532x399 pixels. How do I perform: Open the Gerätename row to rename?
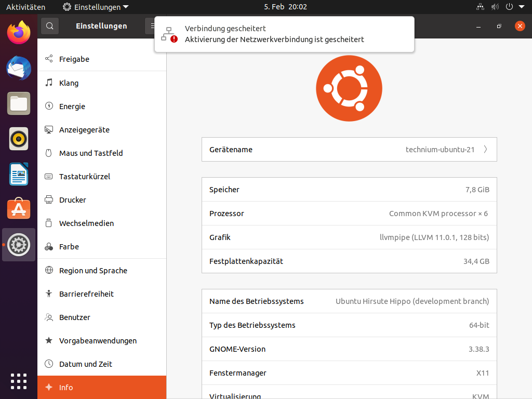click(349, 149)
